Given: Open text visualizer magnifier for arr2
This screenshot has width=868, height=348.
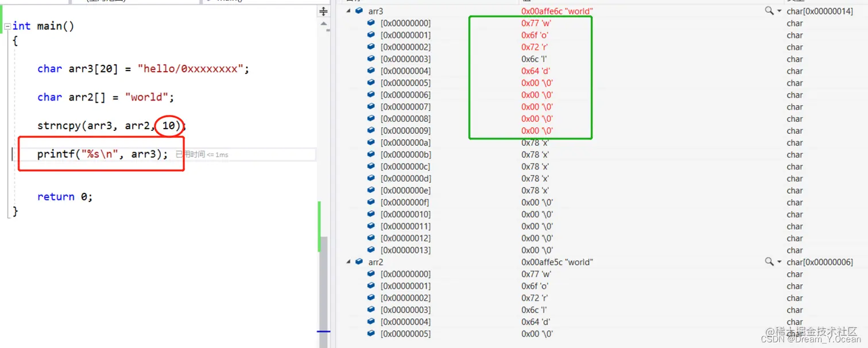Looking at the screenshot, I should (x=769, y=262).
